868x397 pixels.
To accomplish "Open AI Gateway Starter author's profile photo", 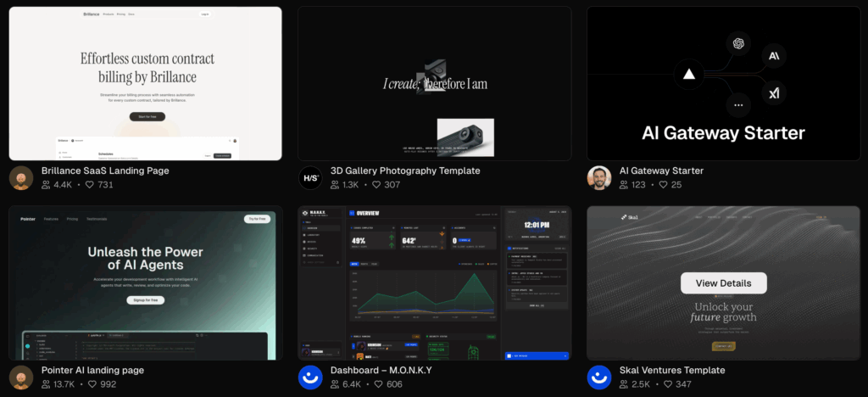I will [x=599, y=177].
